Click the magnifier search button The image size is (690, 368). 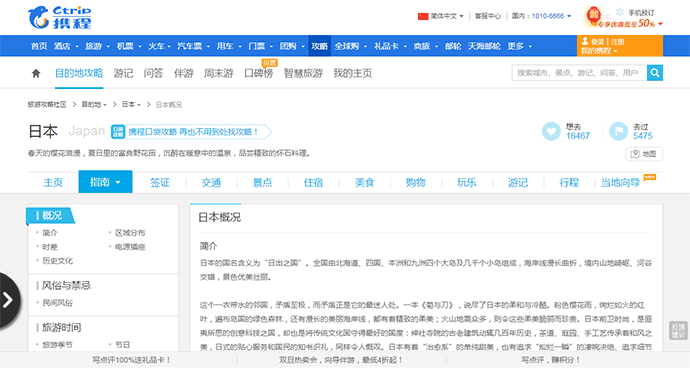(655, 73)
